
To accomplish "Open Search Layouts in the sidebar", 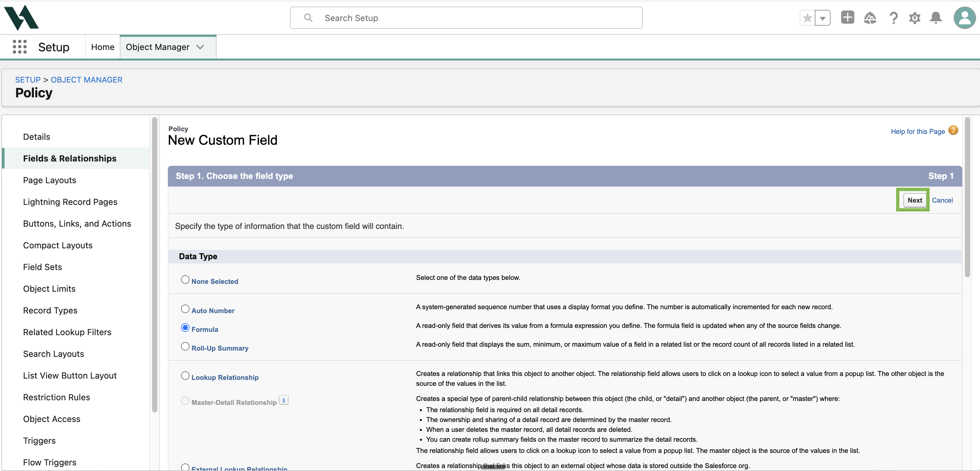I will 53,354.
